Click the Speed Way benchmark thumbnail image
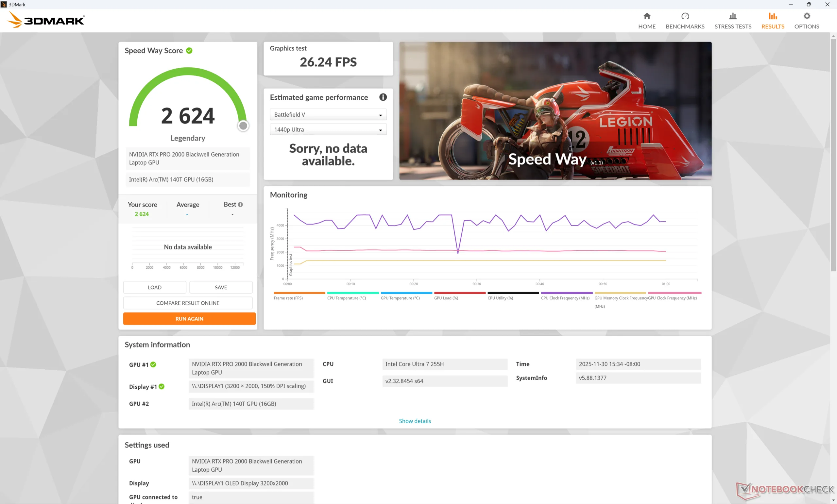The width and height of the screenshot is (837, 504). click(x=555, y=111)
